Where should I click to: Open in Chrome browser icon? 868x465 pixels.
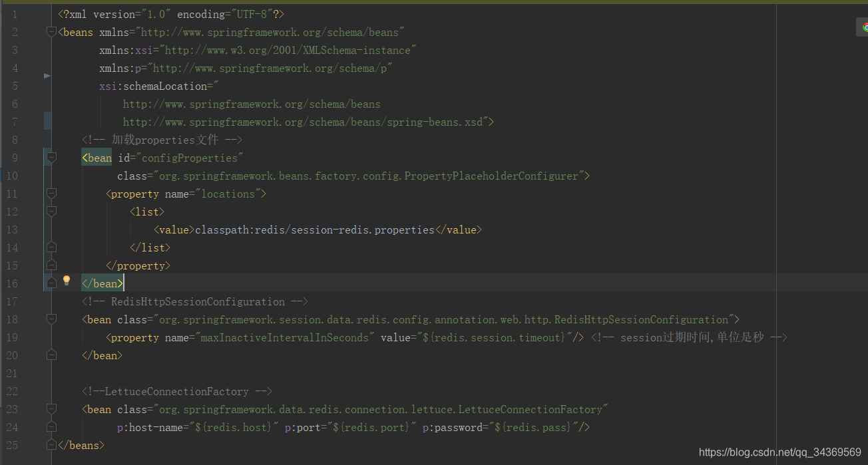pos(865,27)
